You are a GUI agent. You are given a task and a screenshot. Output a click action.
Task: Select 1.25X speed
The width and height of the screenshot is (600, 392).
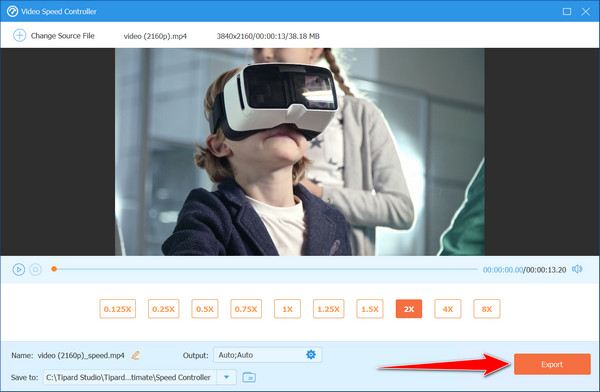(x=328, y=309)
